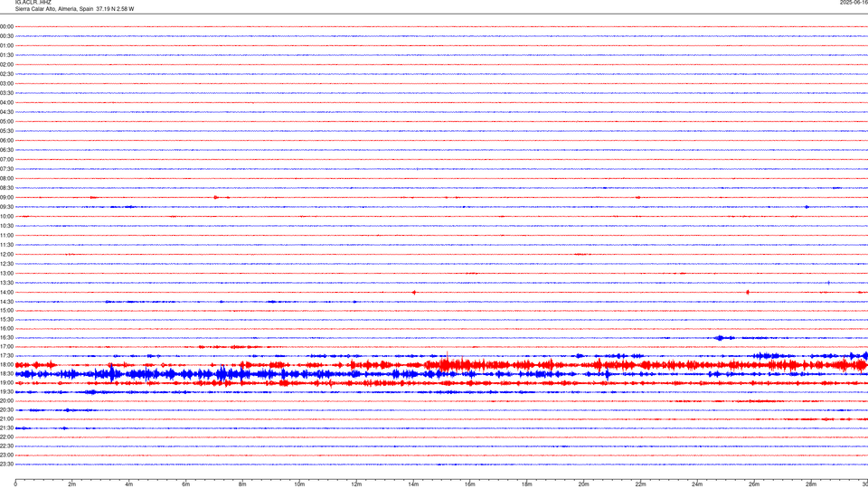Select the 03:00 time row label
Image resolution: width=868 pixels, height=488 pixels.
pyautogui.click(x=6, y=83)
